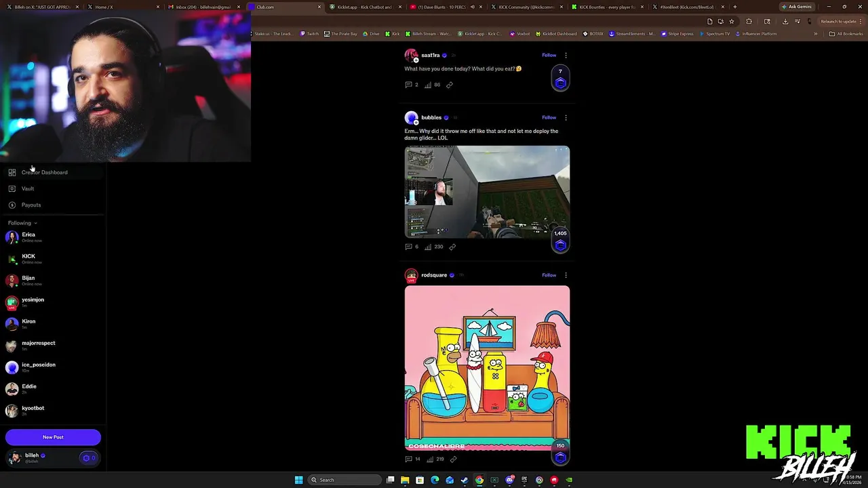Viewport: 868px width, 488px height.
Task: Click the Ask Gemini button
Action: [796, 7]
